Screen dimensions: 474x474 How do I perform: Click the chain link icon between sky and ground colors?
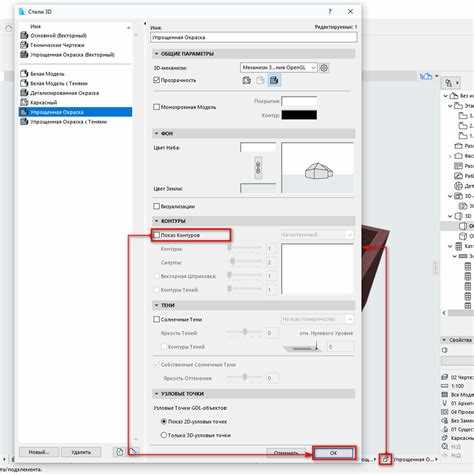click(258, 167)
